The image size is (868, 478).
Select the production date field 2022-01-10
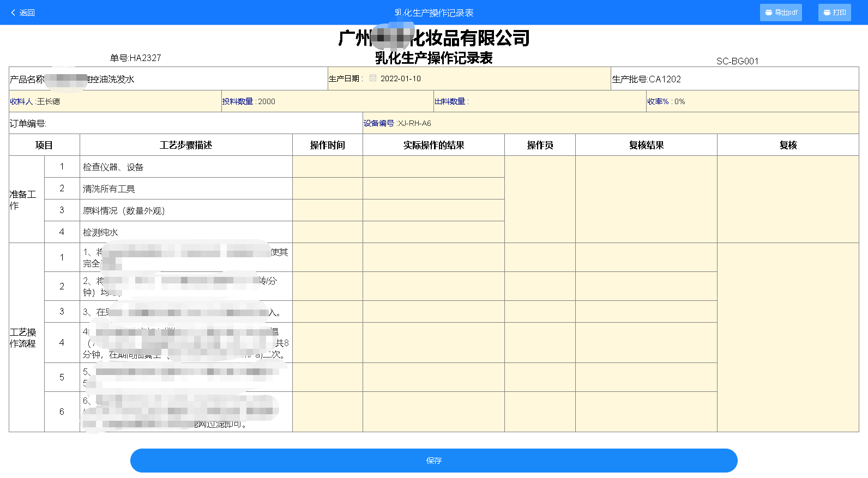401,78
